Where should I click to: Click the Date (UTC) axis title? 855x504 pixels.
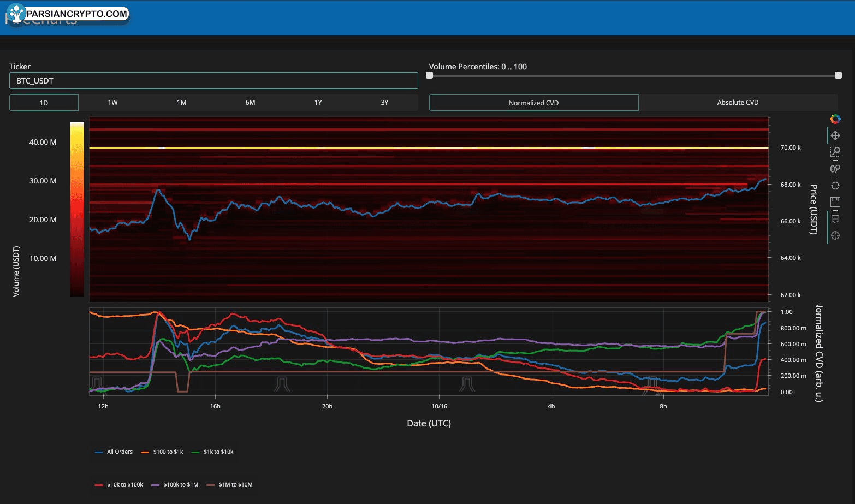[429, 423]
